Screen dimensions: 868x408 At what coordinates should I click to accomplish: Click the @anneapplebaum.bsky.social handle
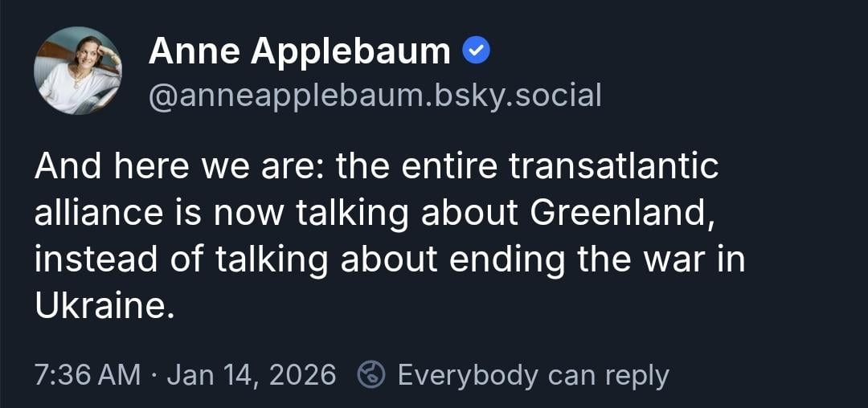(x=375, y=96)
